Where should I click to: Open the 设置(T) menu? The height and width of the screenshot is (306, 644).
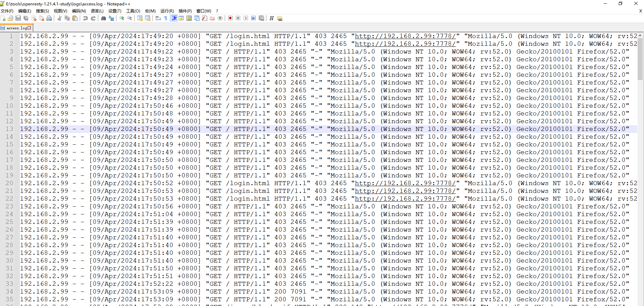coord(115,11)
